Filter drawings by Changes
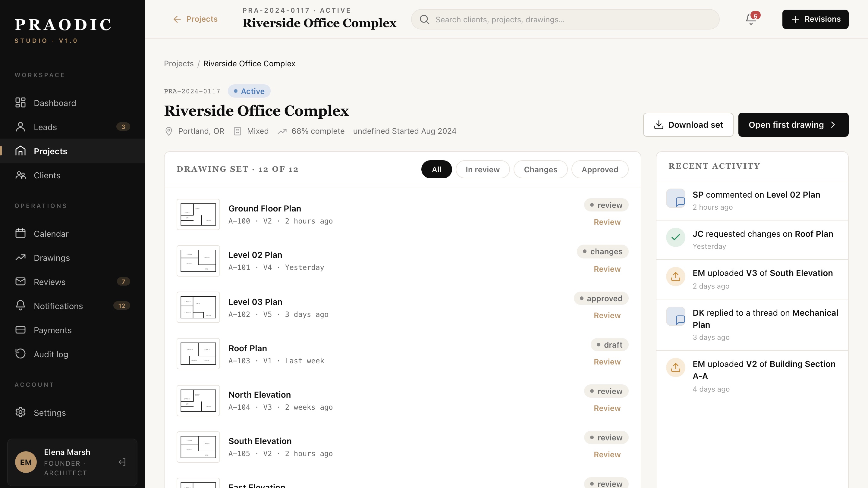The width and height of the screenshot is (868, 488). [x=540, y=169]
